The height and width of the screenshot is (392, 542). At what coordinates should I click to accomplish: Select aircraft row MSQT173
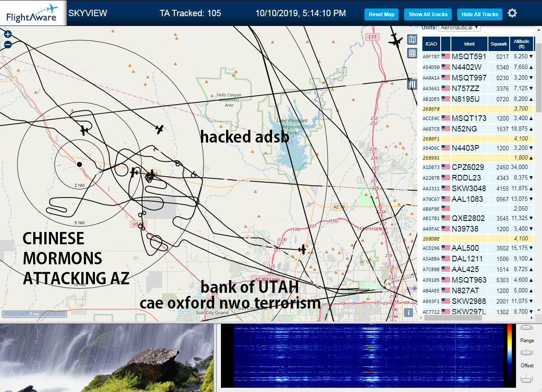click(x=478, y=118)
